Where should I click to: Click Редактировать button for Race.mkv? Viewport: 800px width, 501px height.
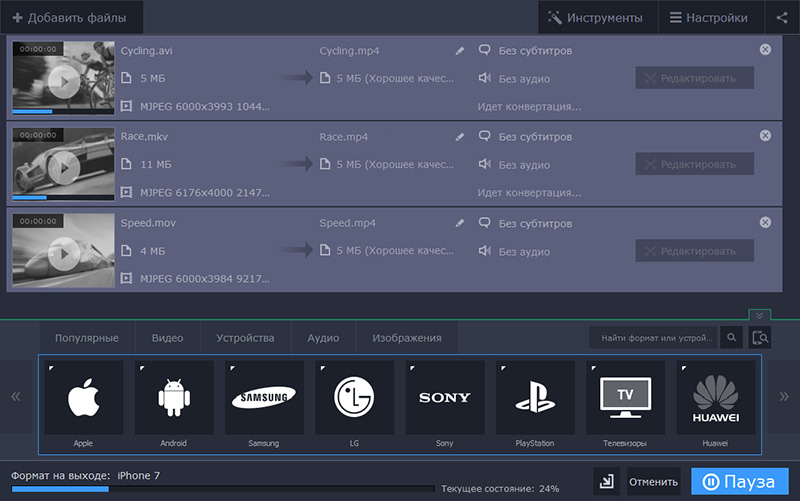[694, 164]
